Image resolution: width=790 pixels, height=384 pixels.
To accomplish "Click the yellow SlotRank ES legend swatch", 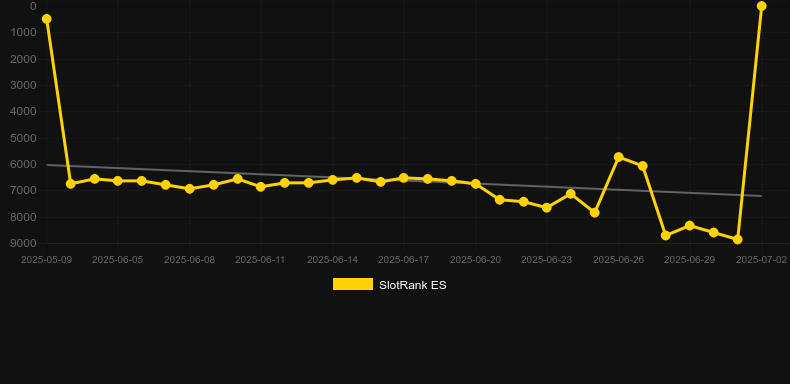I will 353,284.
